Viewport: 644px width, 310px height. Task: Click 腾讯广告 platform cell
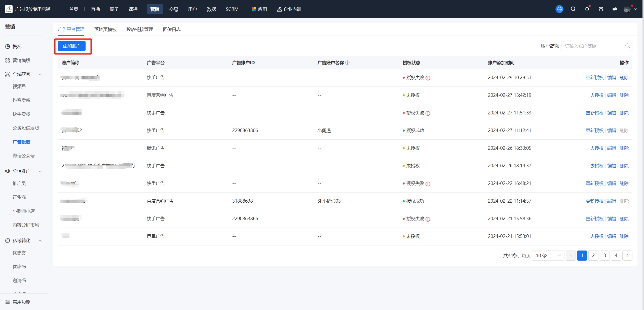[x=156, y=148]
